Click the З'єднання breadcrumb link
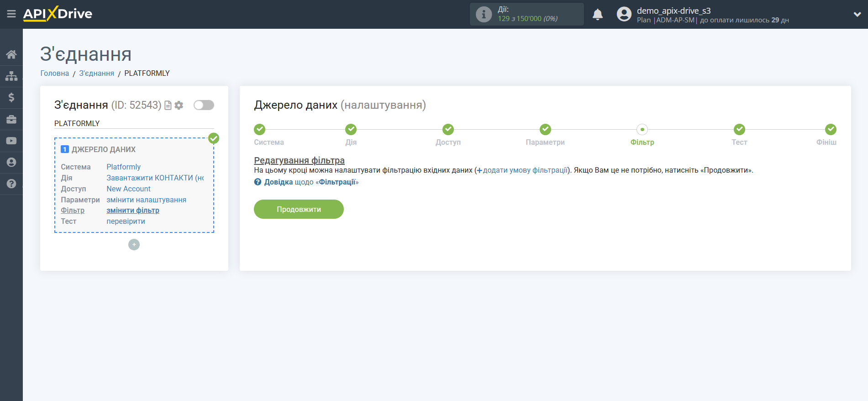 [x=96, y=73]
